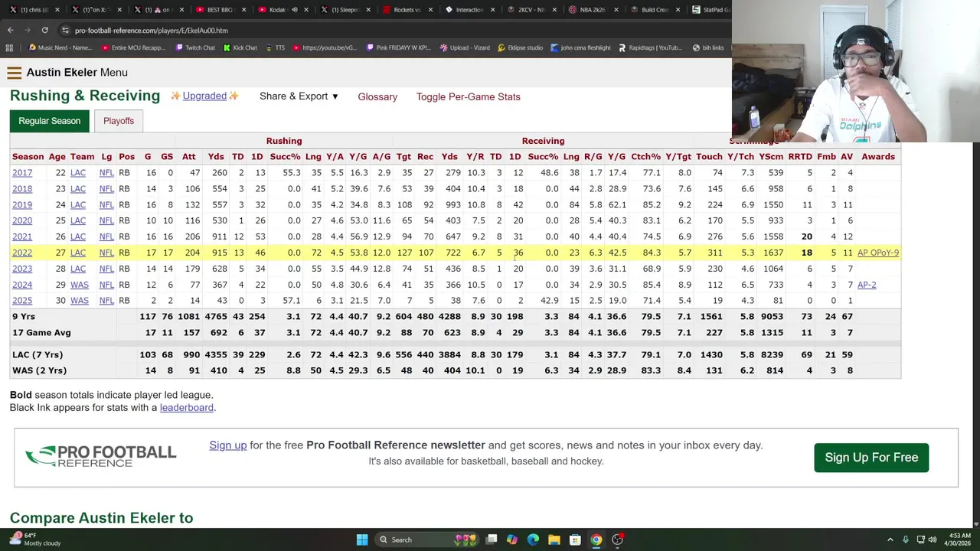Click the Upgraded link

click(x=204, y=96)
